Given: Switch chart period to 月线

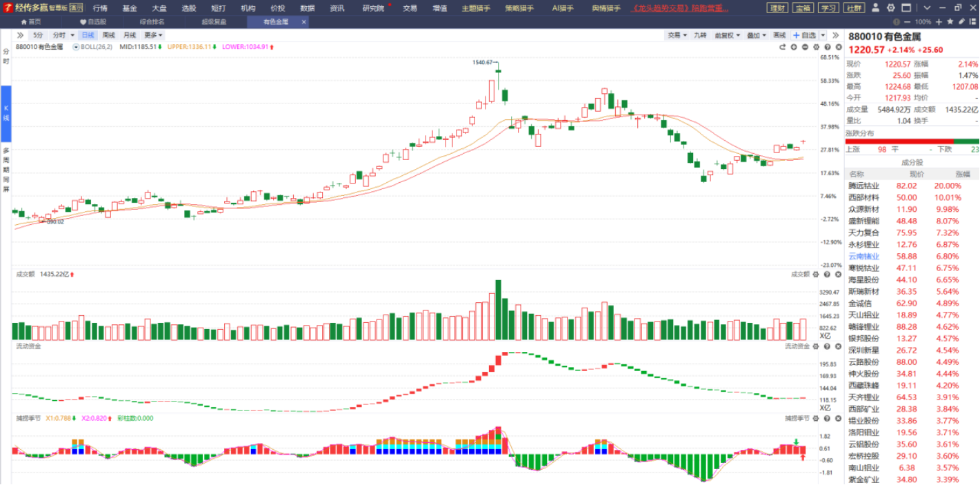Looking at the screenshot, I should (130, 35).
